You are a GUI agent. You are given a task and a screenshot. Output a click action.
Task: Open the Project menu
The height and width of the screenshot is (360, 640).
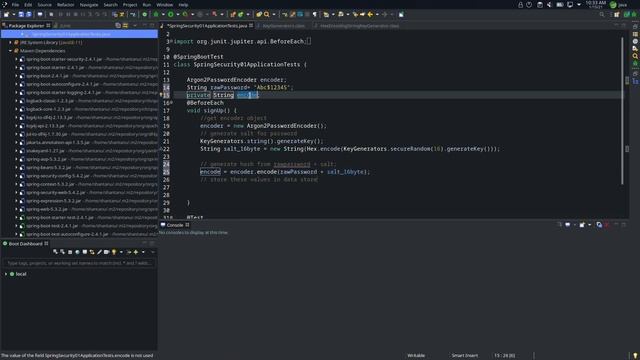(130, 4)
